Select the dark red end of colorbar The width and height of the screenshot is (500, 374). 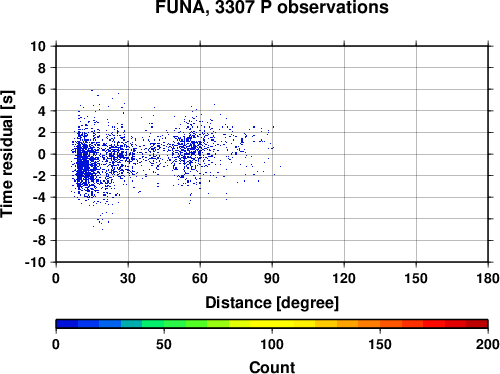pos(477,324)
